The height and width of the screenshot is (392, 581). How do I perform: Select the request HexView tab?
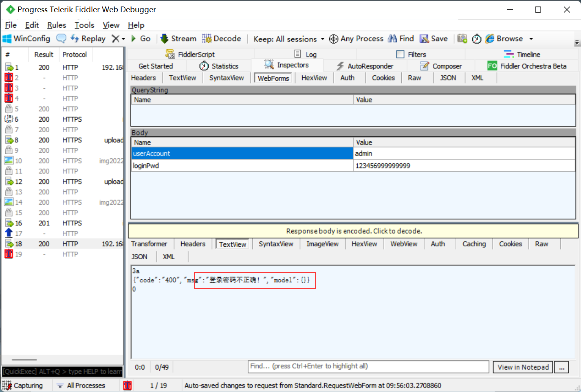314,78
